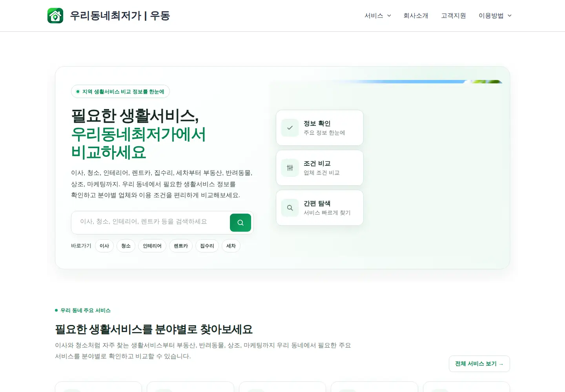Choose the 렌트카 shortcut chip
Screen dimensions: 565x392
coord(181,246)
